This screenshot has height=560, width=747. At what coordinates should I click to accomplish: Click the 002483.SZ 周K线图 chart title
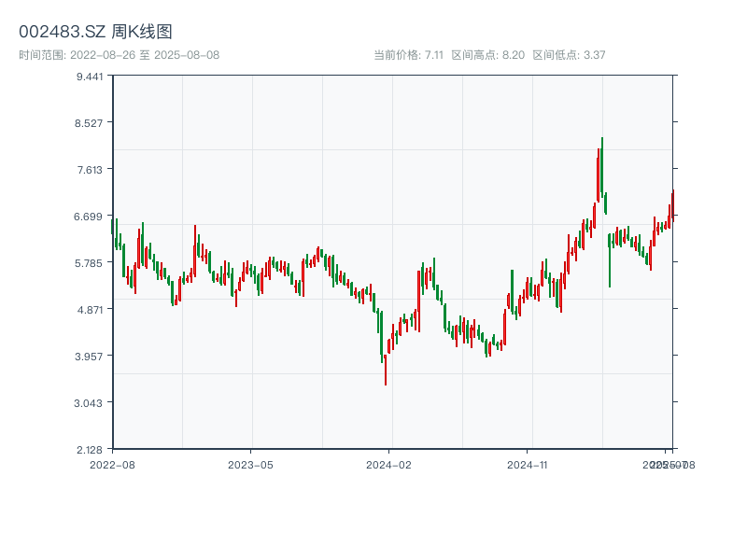pyautogui.click(x=95, y=33)
